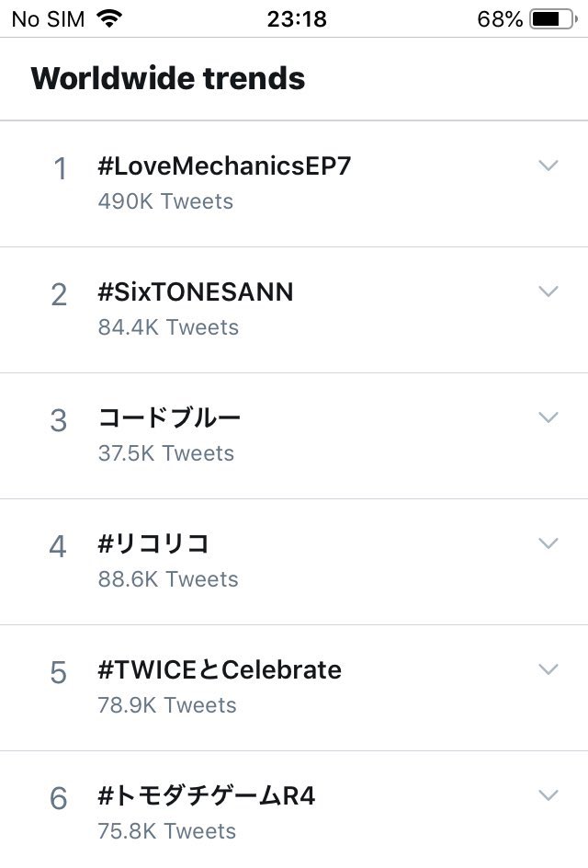Tap the 84.4K Tweets count text
Viewport: 588px width, 868px height.
pyautogui.click(x=168, y=327)
